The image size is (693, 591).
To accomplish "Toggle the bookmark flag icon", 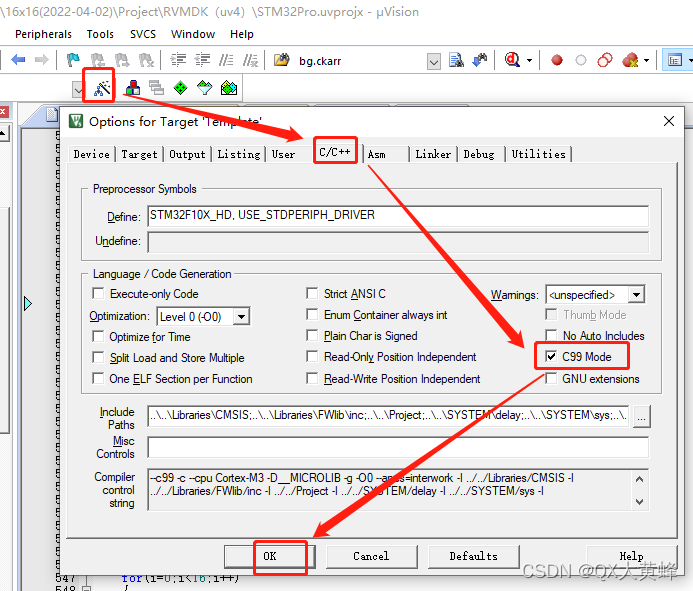I will [x=73, y=60].
